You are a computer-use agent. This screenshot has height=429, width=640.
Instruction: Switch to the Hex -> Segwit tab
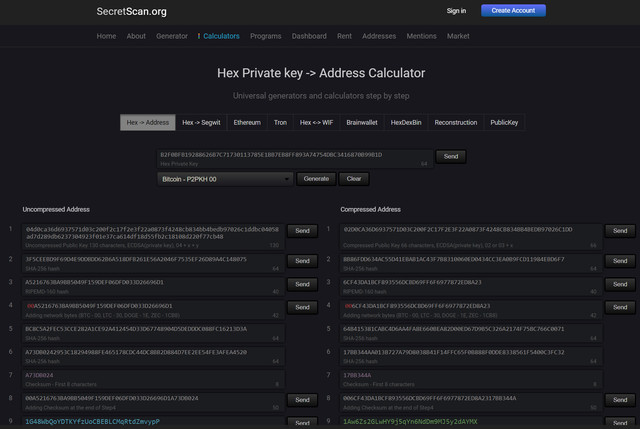201,122
